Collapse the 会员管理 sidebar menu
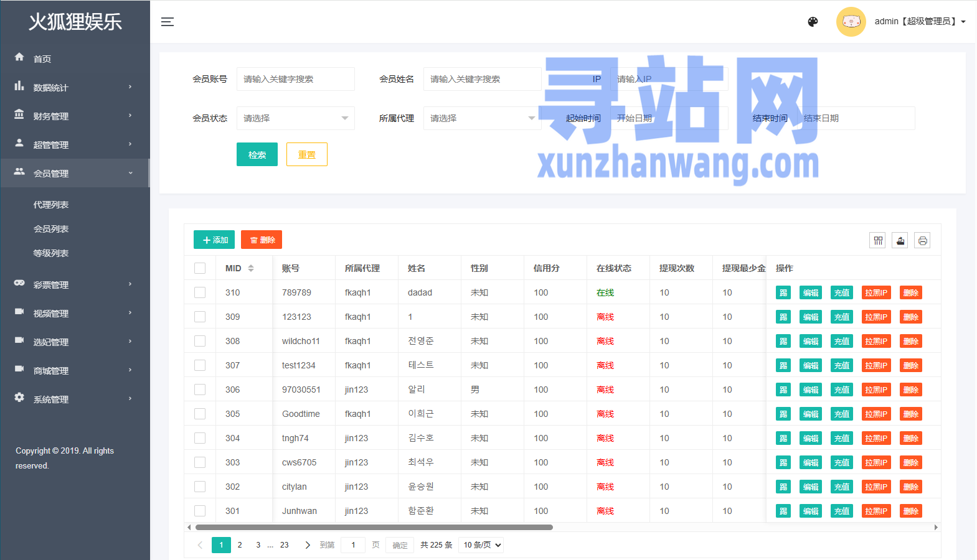The height and width of the screenshot is (560, 977). coord(75,173)
